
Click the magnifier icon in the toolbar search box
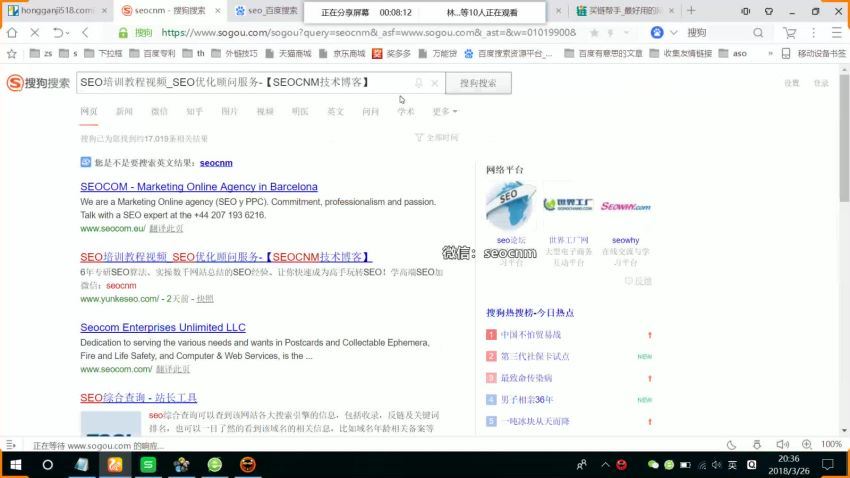758,33
